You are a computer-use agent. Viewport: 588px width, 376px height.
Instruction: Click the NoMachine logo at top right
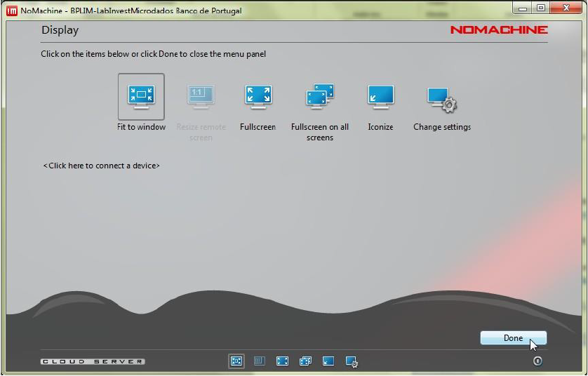pyautogui.click(x=499, y=30)
